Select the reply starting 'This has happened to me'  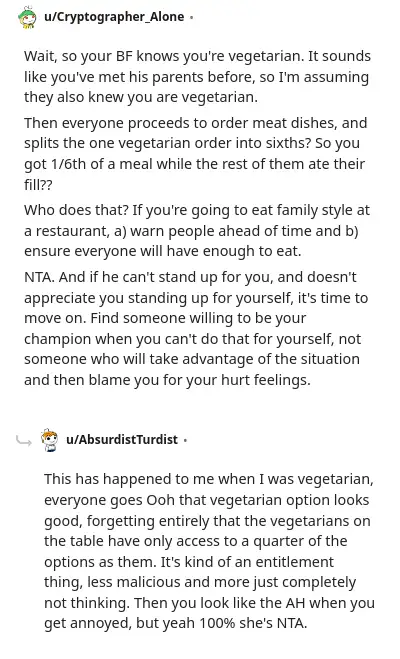pyautogui.click(x=209, y=551)
